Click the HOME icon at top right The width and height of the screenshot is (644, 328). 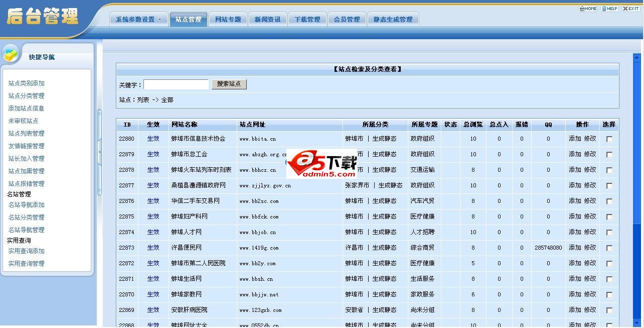588,9
